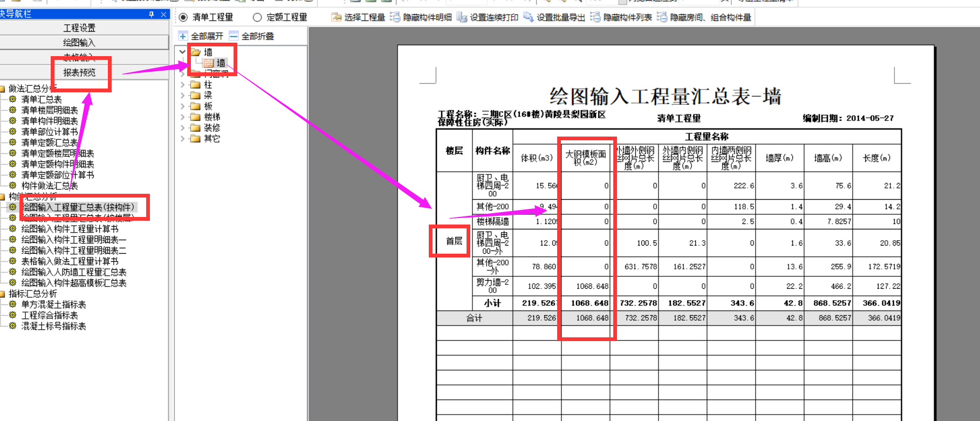Open the 混凝土标号指标表 report
The height and width of the screenshot is (421, 980).
coord(53,326)
